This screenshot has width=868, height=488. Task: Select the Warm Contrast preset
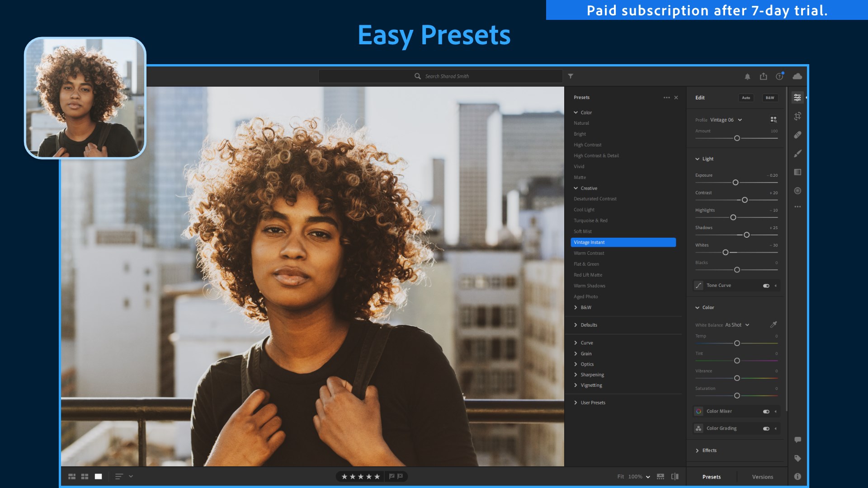tap(589, 253)
